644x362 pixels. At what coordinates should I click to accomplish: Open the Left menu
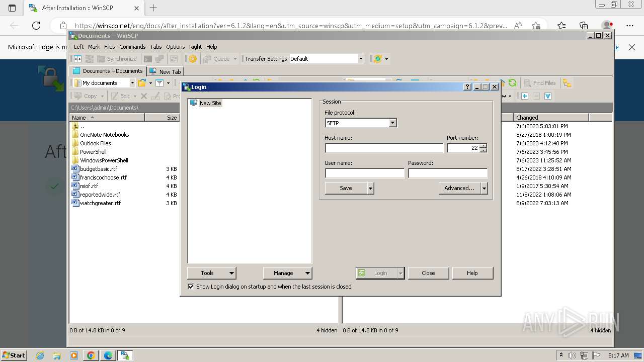[x=79, y=47]
